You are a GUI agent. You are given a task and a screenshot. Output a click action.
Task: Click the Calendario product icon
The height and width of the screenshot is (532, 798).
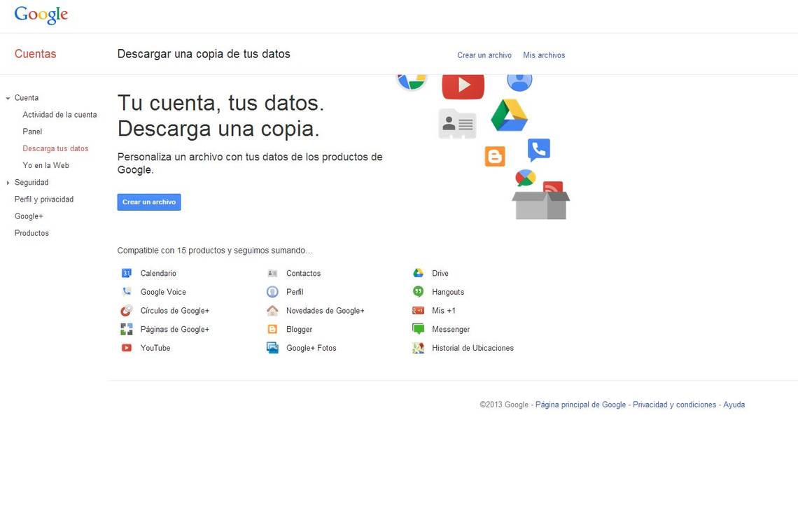(x=127, y=274)
